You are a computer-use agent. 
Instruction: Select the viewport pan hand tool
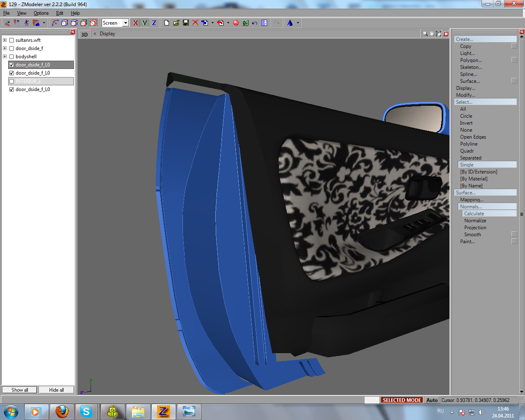[432, 34]
